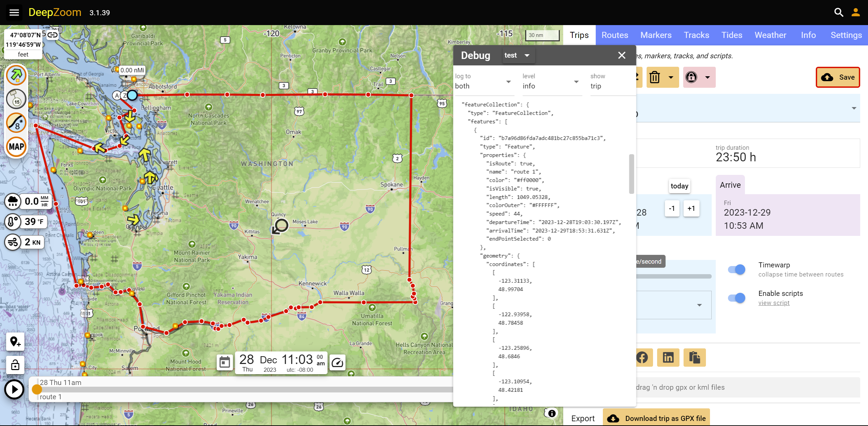868x426 pixels.
Task: Switch to the Routes tab
Action: click(x=614, y=34)
